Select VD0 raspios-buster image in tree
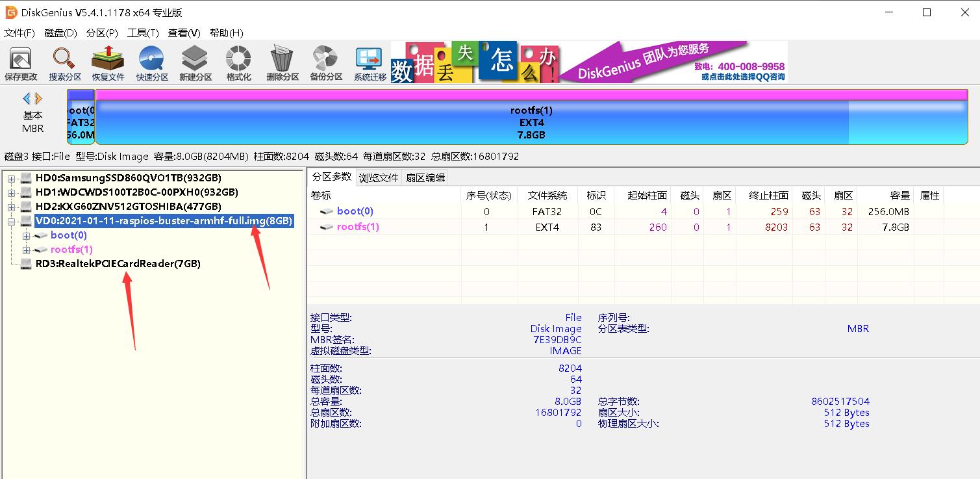The height and width of the screenshot is (479, 980). pos(164,221)
